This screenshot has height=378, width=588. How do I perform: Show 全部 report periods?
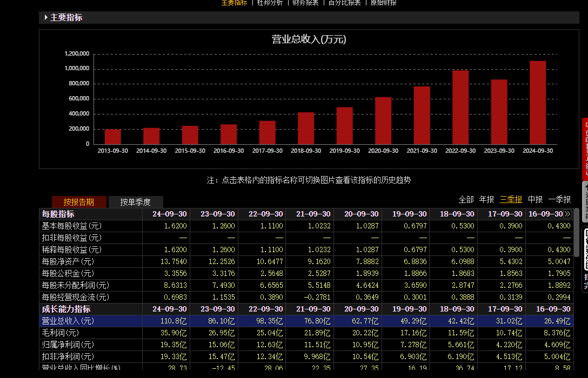[466, 199]
